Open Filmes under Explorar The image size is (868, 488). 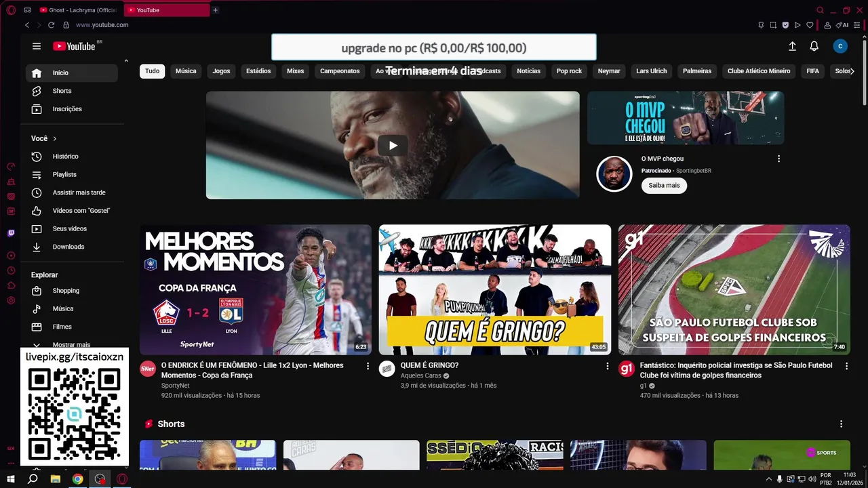pyautogui.click(x=72, y=327)
